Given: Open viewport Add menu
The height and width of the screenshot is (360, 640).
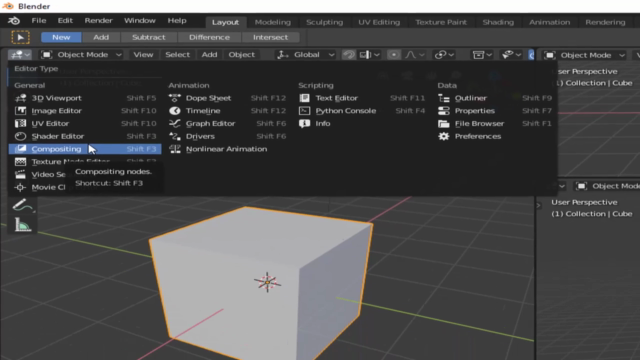Looking at the screenshot, I should [209, 54].
